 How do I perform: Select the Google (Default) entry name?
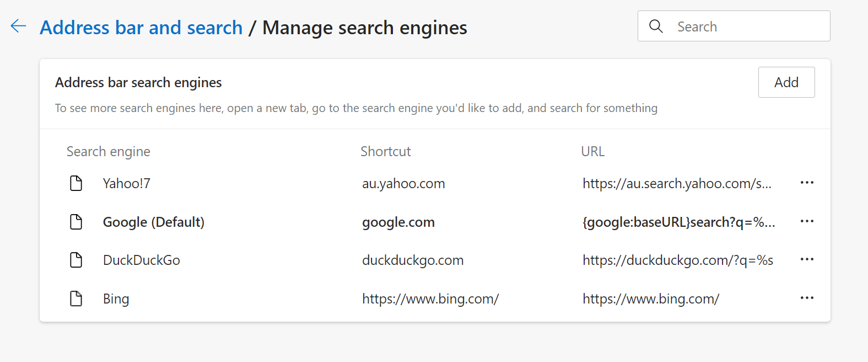153,222
